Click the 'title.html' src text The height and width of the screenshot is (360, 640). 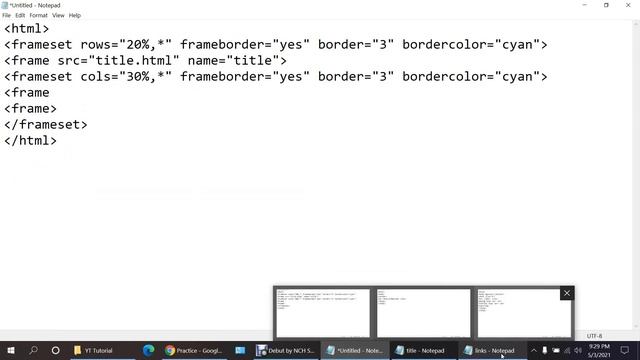click(133, 60)
